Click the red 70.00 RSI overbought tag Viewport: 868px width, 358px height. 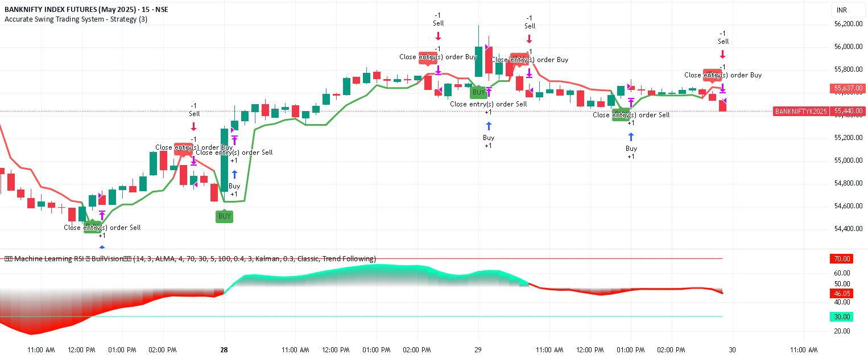coord(841,258)
